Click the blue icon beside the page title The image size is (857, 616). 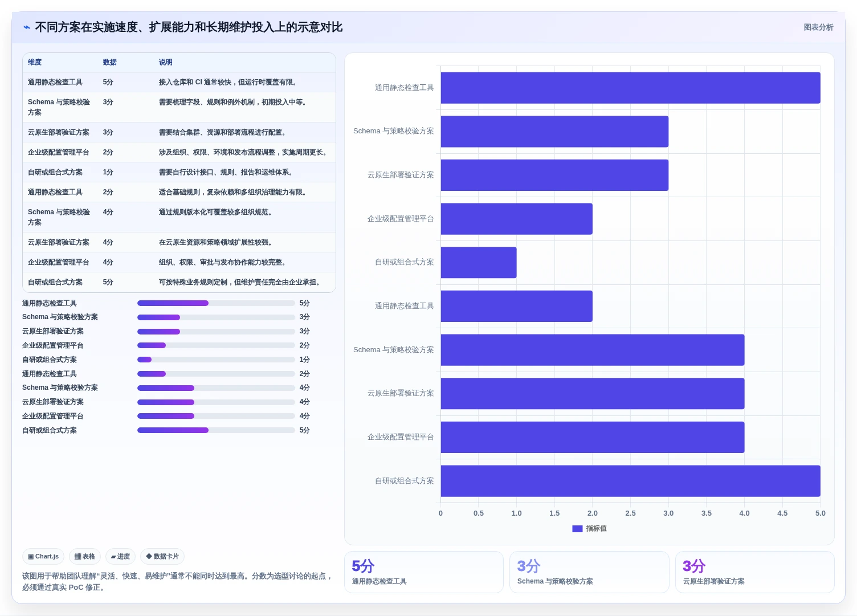[26, 27]
